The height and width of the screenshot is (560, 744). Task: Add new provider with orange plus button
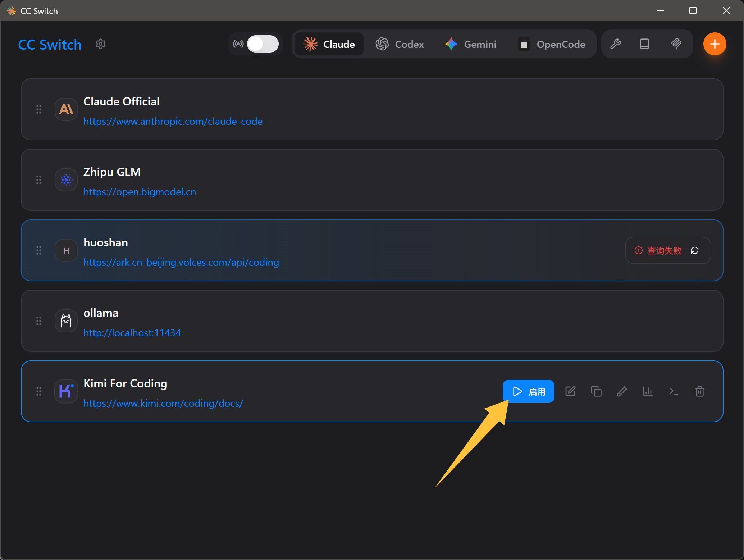[x=715, y=44]
